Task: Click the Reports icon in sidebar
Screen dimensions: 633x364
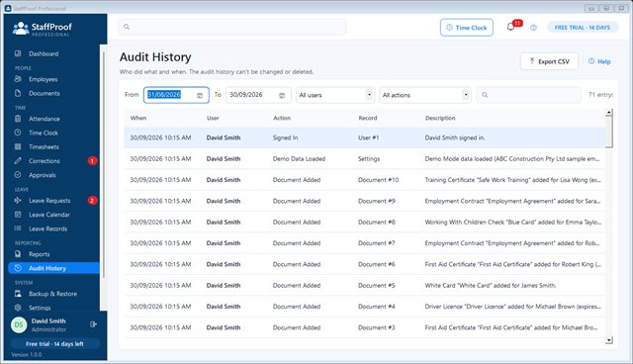Action: click(x=18, y=254)
